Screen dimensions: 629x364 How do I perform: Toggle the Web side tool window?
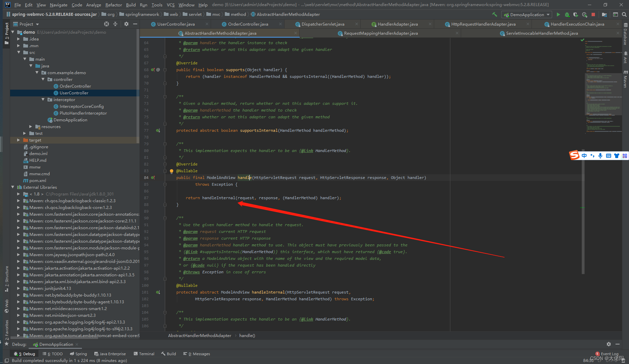point(7,306)
